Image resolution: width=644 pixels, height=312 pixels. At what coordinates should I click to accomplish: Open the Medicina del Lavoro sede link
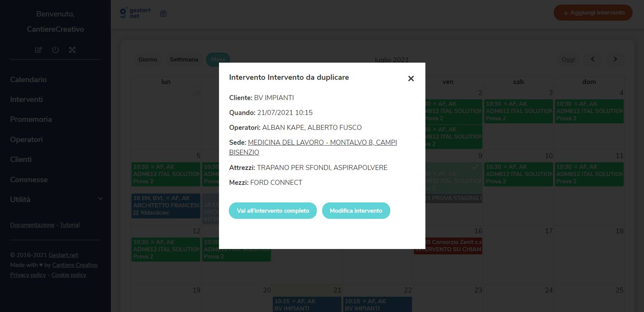(x=313, y=147)
